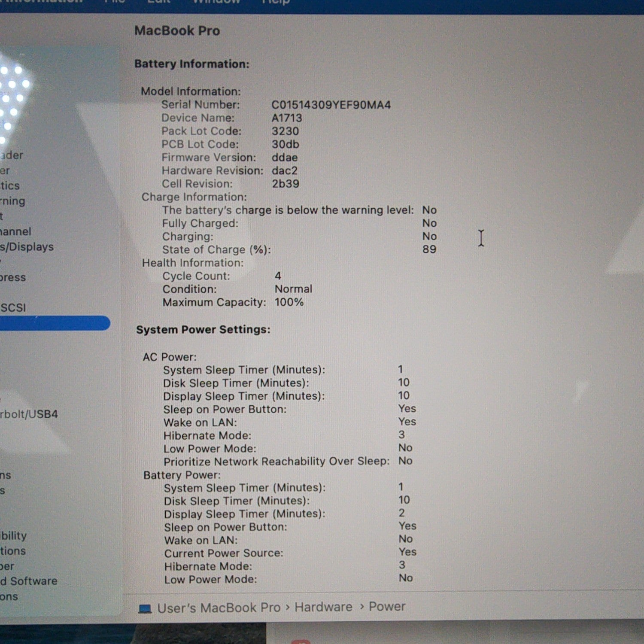Image resolution: width=644 pixels, height=644 pixels.
Task: Click the laptop icon in the path bar
Action: click(x=145, y=609)
